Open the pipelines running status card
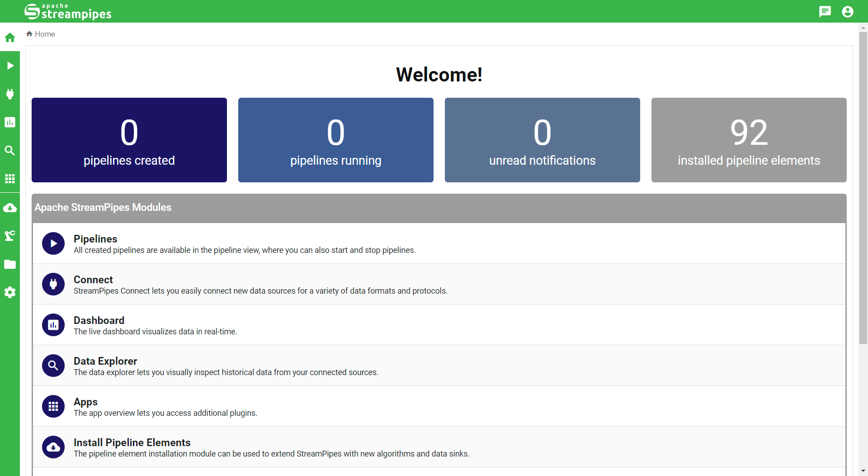Image resolution: width=868 pixels, height=476 pixels. [x=336, y=140]
